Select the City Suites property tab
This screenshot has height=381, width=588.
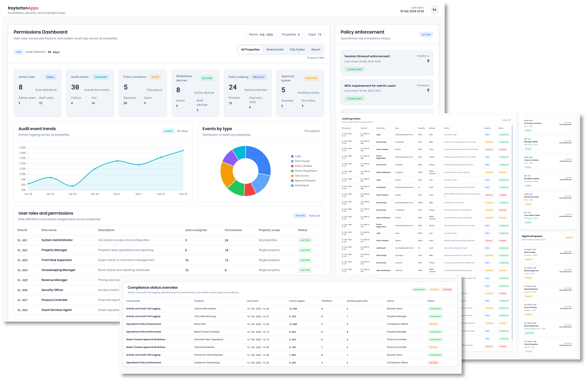pyautogui.click(x=297, y=49)
